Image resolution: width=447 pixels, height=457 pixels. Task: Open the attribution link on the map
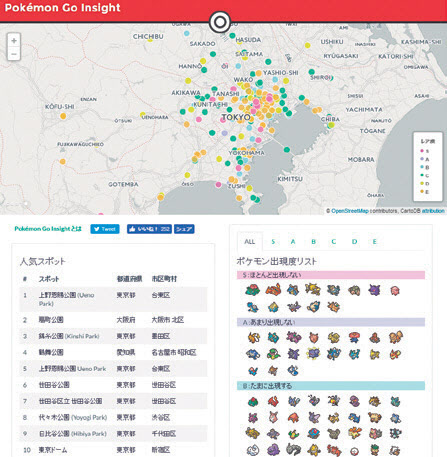point(433,211)
